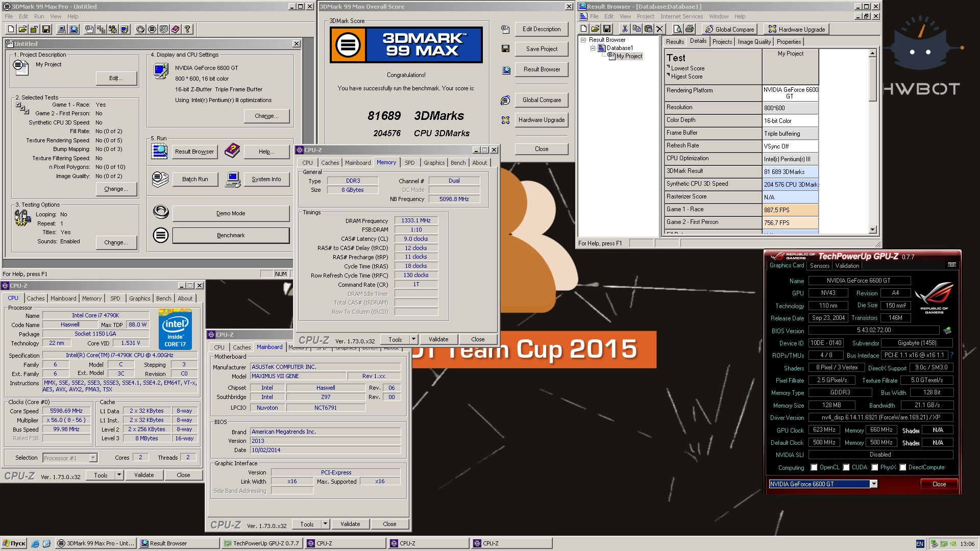The image size is (980, 551).
Task: Click DRAM Frequency 1333.1 MHz value
Action: (x=416, y=221)
